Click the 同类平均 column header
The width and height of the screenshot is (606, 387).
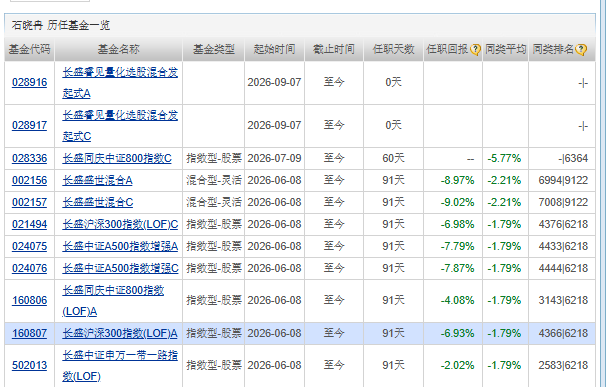[506, 49]
